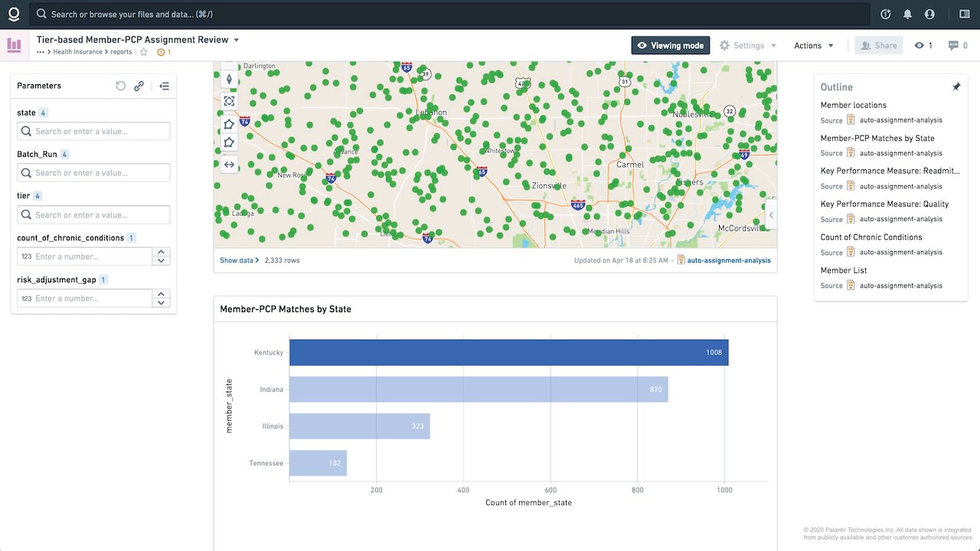Go to Key Performance Measure: Quality
Screen dimensions: 980x551
(884, 204)
